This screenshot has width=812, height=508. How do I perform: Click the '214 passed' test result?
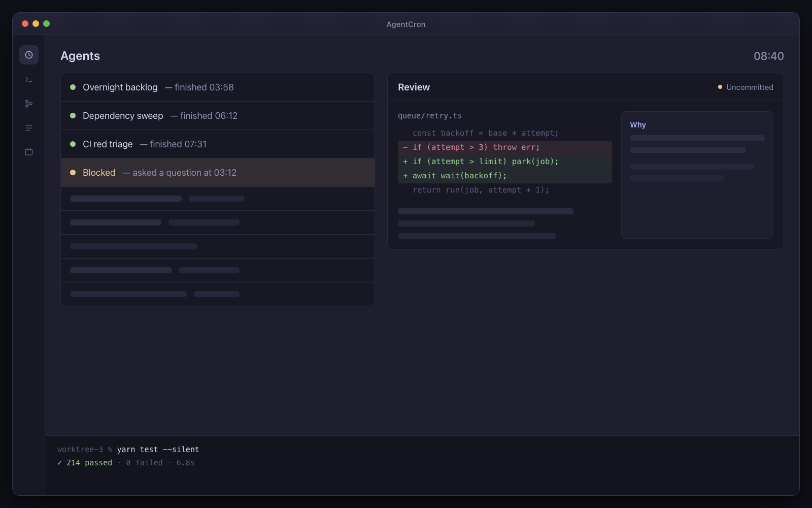[89, 463]
